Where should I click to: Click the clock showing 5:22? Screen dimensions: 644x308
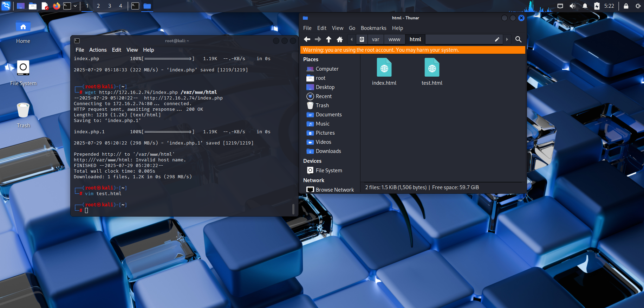point(609,6)
